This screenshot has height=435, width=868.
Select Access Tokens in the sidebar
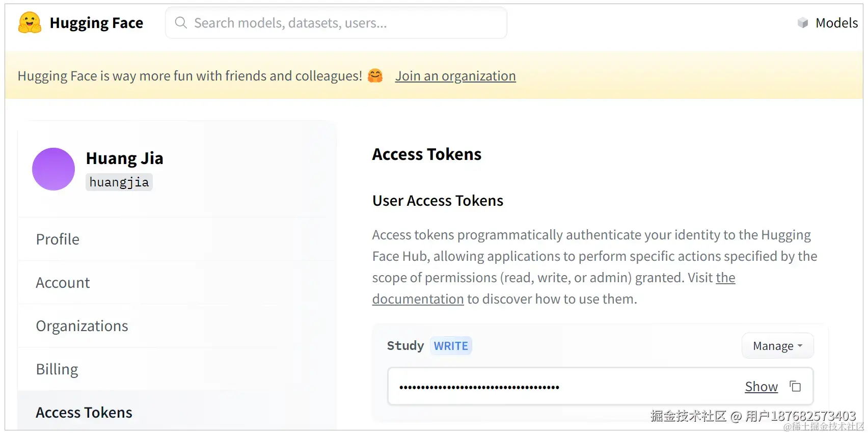click(84, 413)
